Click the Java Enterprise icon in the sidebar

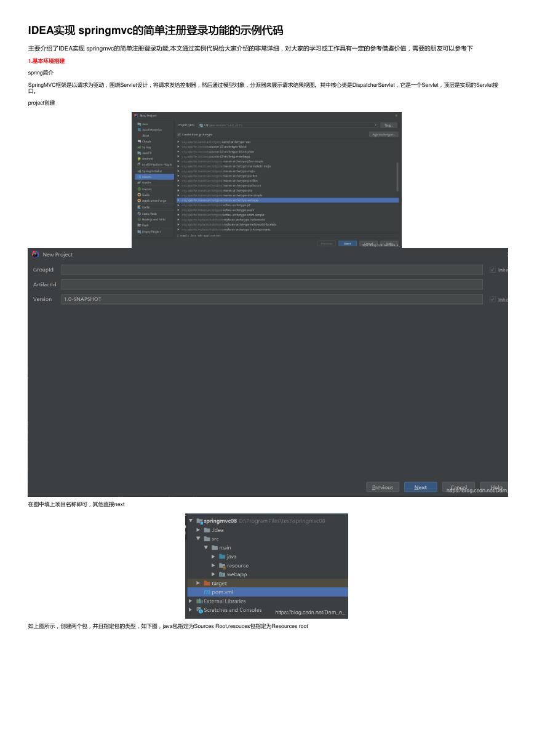(140, 130)
